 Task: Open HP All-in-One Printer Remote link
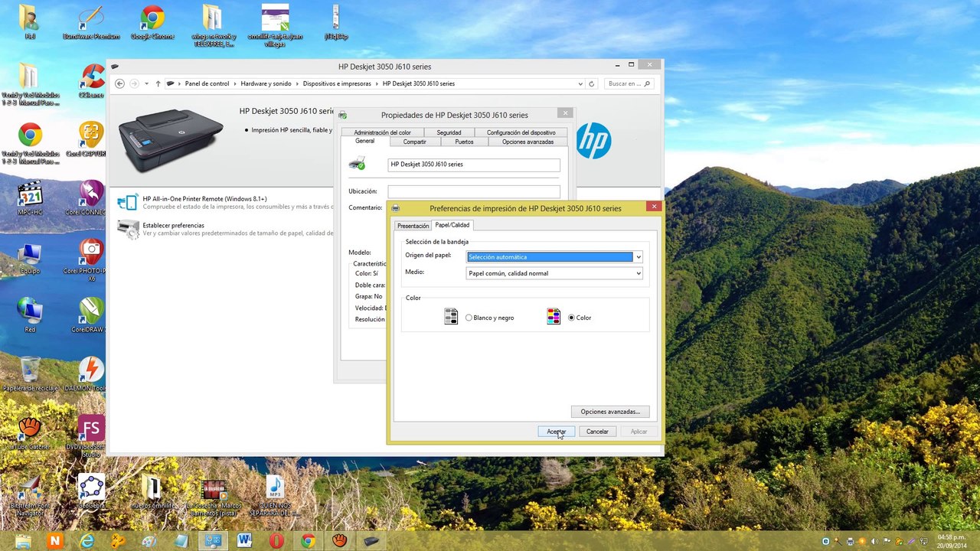[204, 199]
